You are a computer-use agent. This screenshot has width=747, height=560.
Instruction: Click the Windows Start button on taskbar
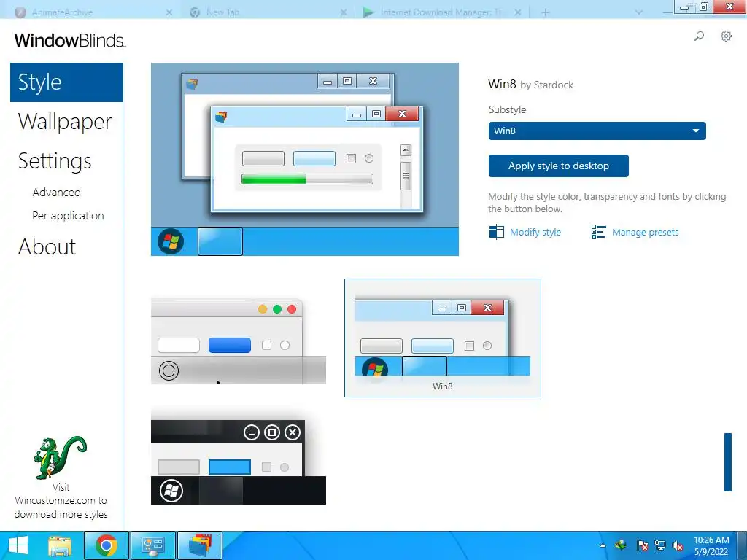(18, 545)
